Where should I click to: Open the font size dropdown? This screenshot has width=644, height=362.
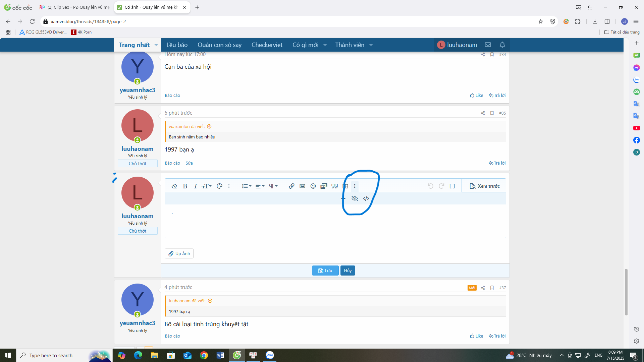click(x=206, y=186)
